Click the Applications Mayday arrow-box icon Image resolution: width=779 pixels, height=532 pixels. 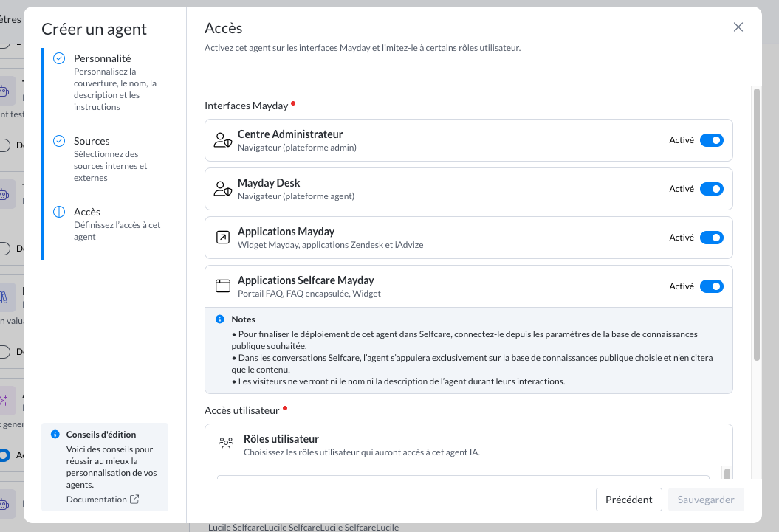click(222, 238)
